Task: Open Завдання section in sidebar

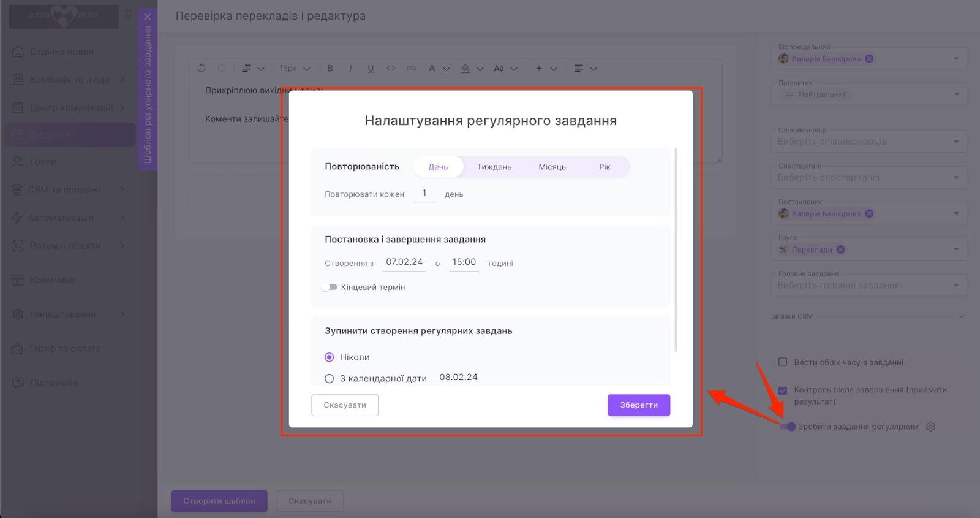Action: click(x=70, y=134)
